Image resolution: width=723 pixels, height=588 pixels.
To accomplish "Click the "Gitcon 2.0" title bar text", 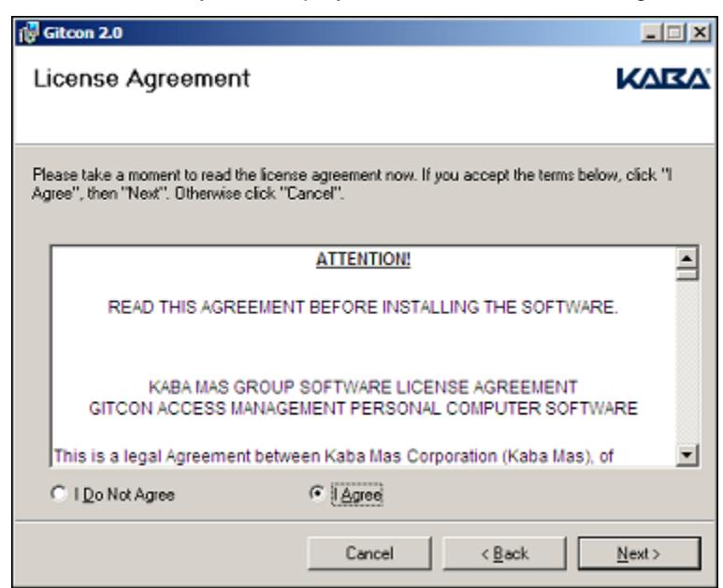I will coord(83,33).
